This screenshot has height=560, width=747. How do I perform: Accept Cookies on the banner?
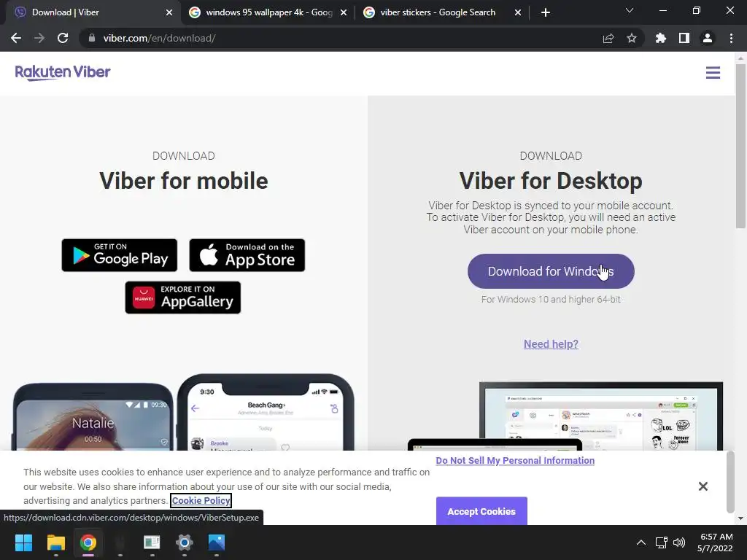pos(481,511)
